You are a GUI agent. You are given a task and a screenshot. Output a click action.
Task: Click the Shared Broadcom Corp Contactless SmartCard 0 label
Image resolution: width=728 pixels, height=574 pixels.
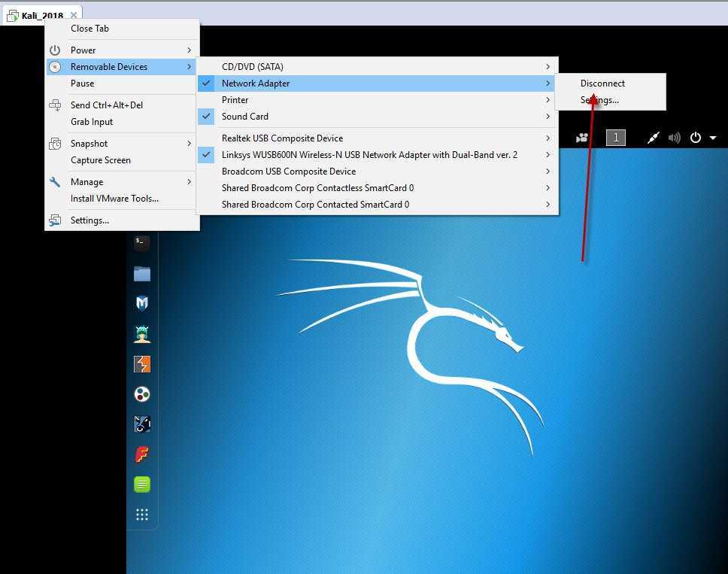[x=317, y=188]
